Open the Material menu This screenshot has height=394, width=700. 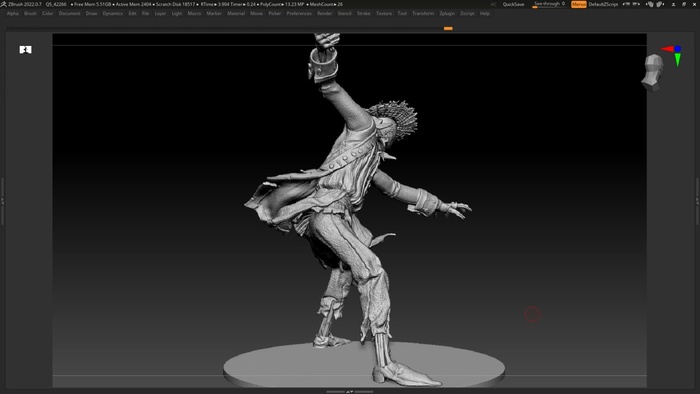click(x=236, y=13)
